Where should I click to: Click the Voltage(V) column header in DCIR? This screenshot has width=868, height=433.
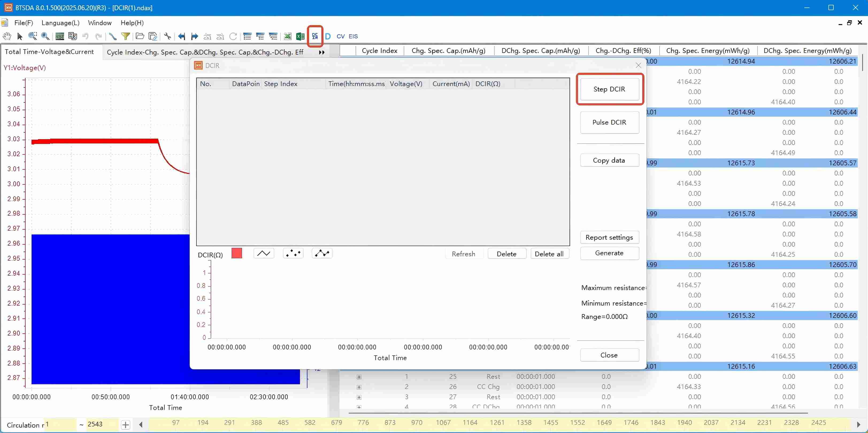408,84
